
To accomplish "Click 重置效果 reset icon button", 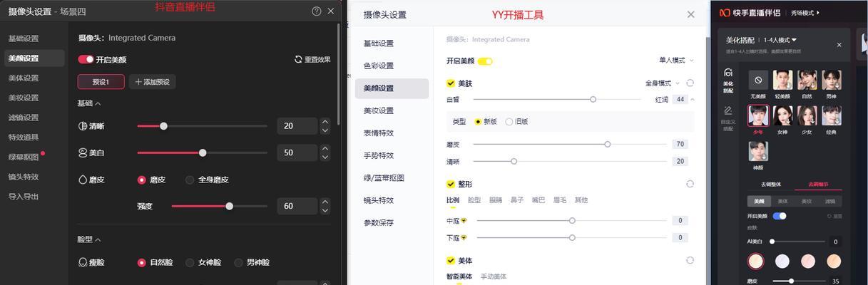I will [x=298, y=59].
